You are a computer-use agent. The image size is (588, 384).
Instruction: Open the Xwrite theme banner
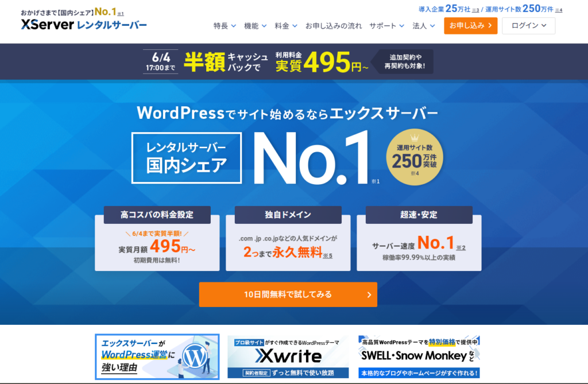(288, 356)
